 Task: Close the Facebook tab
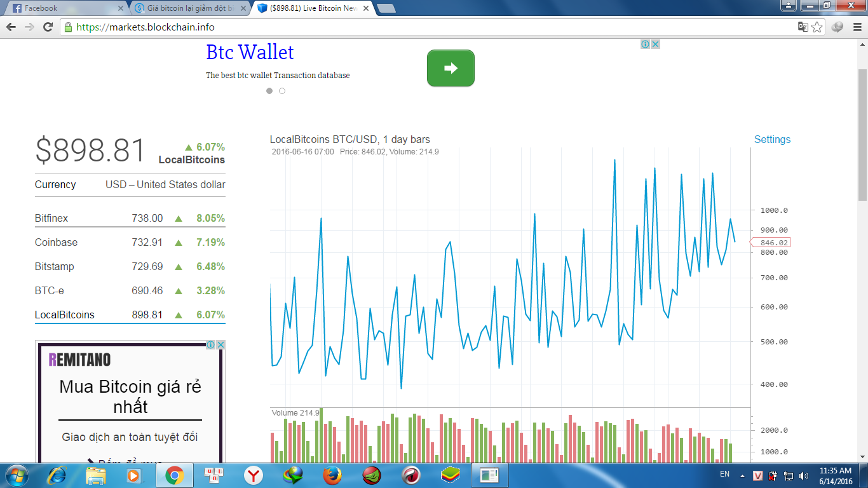121,8
